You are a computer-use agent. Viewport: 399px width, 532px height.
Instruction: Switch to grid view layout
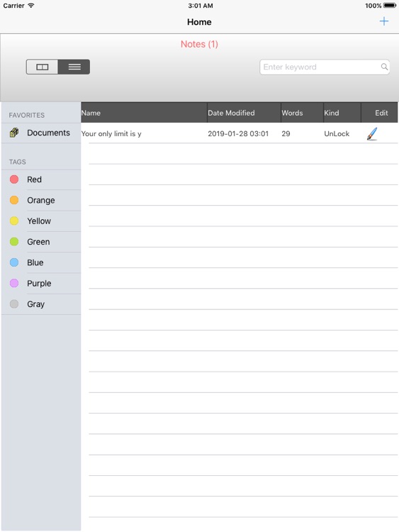[x=42, y=67]
